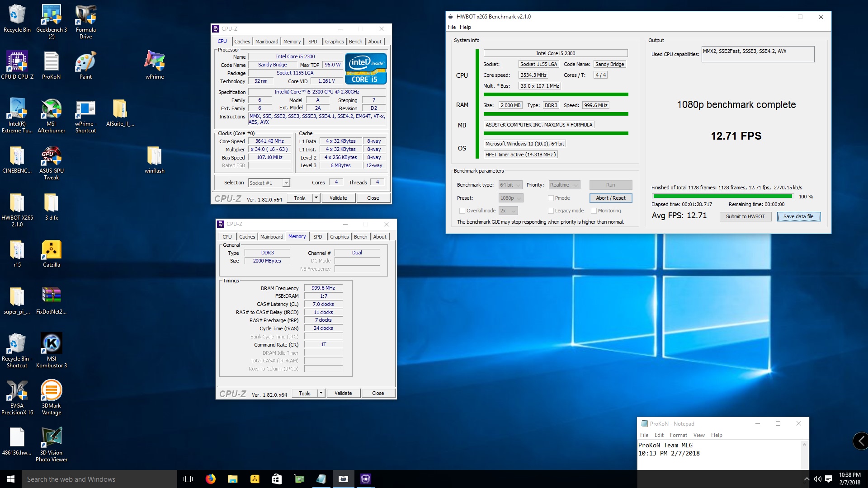Launch EVGA PrecisionX 16 shortcut
The height and width of the screenshot is (488, 868).
tap(17, 398)
